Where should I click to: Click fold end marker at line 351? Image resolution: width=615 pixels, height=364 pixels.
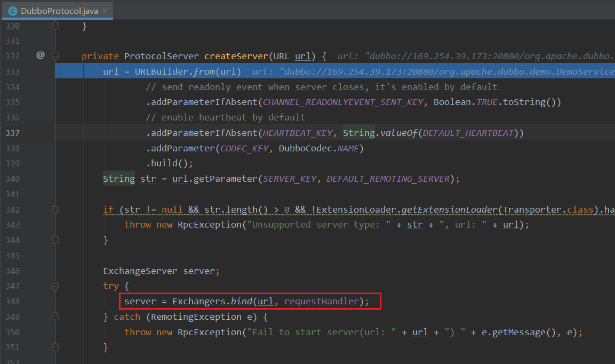[55, 347]
